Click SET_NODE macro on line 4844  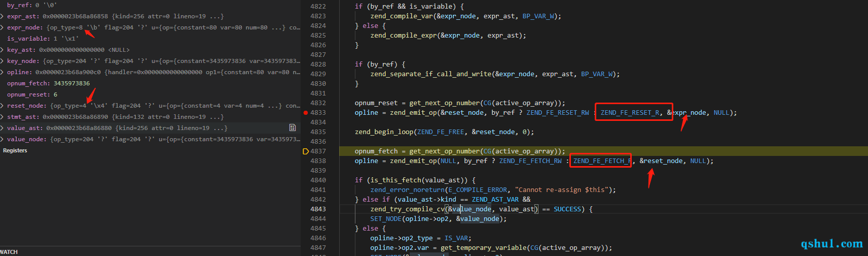click(386, 219)
